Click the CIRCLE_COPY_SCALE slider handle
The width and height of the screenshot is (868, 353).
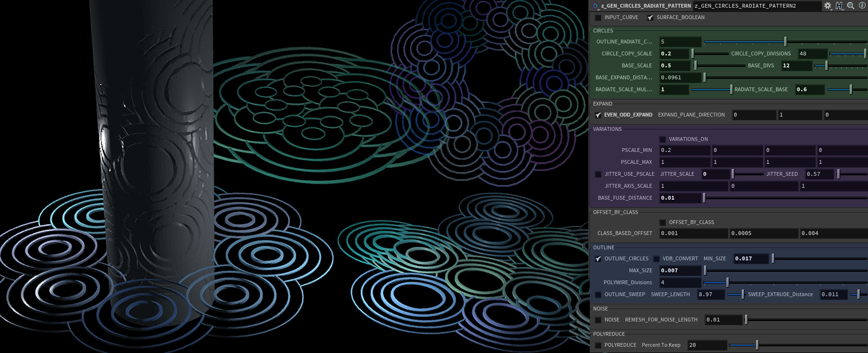tap(692, 54)
